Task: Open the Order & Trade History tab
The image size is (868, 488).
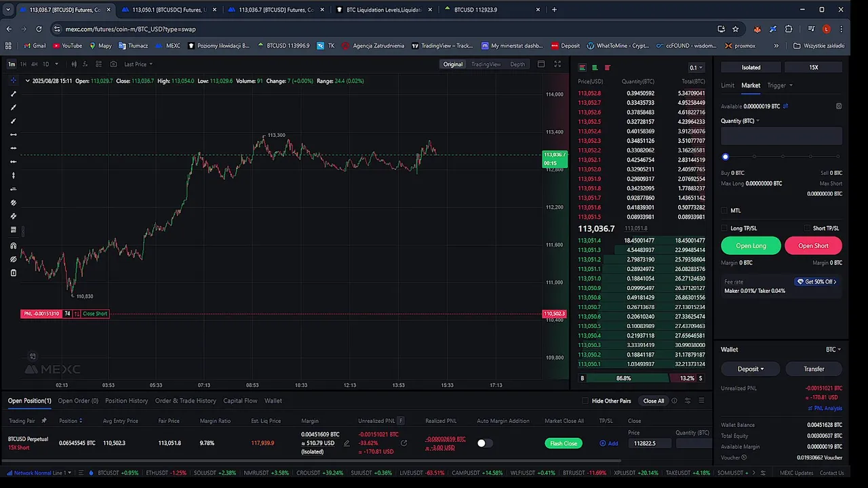Action: (186, 401)
